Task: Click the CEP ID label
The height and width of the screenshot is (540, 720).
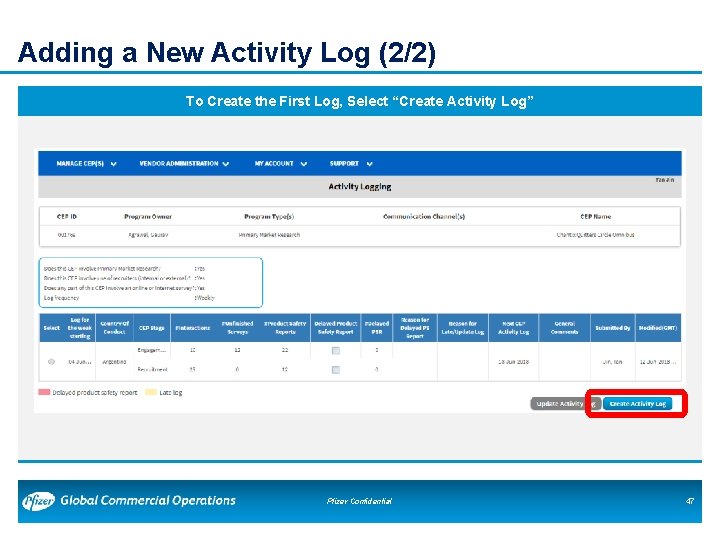Action: [67, 216]
